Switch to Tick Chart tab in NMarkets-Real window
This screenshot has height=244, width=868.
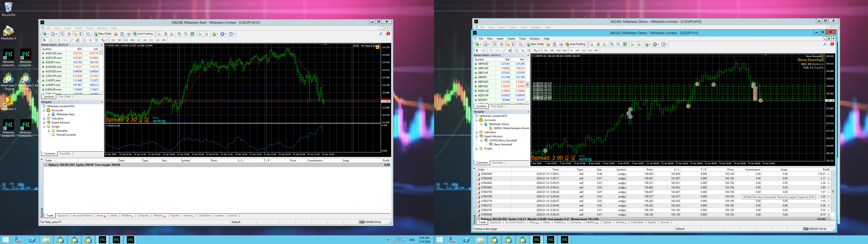pos(64,97)
